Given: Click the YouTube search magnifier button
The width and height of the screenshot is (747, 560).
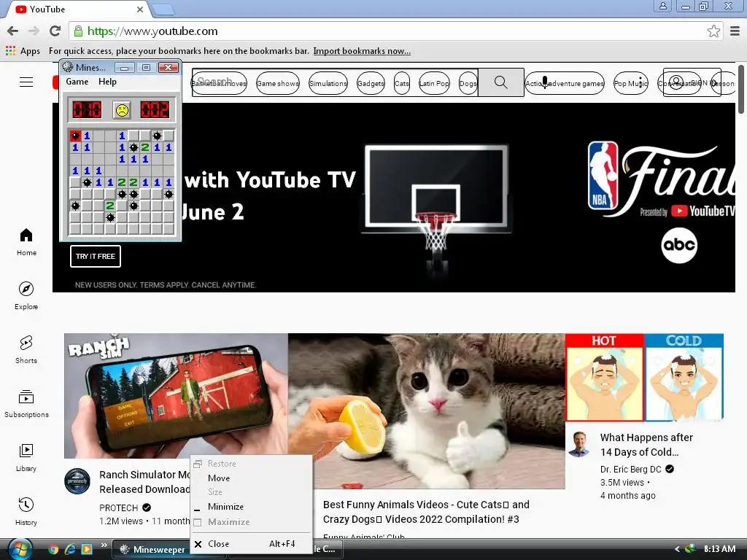Looking at the screenshot, I should coord(500,82).
